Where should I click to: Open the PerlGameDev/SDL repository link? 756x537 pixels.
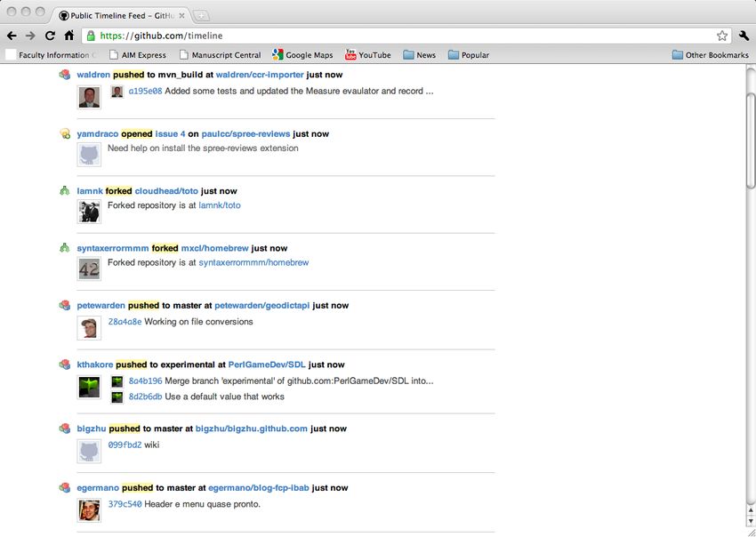click(x=267, y=365)
